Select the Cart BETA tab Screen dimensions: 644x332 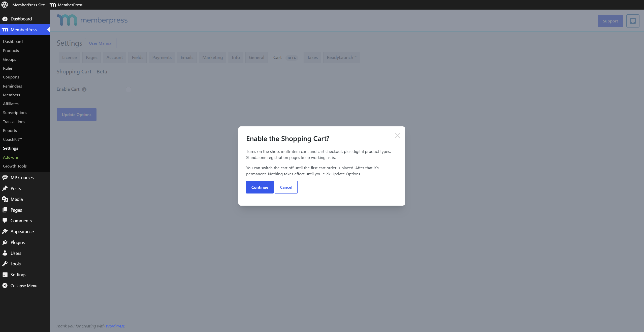285,58
